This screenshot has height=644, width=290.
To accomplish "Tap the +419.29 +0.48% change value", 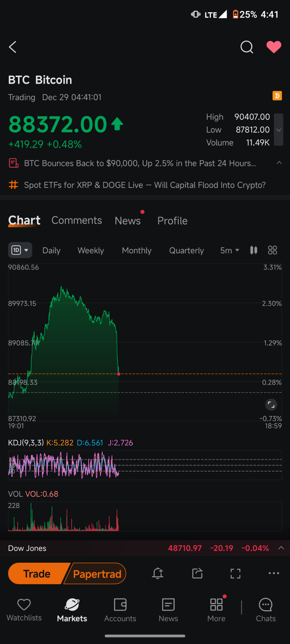I will click(x=45, y=144).
